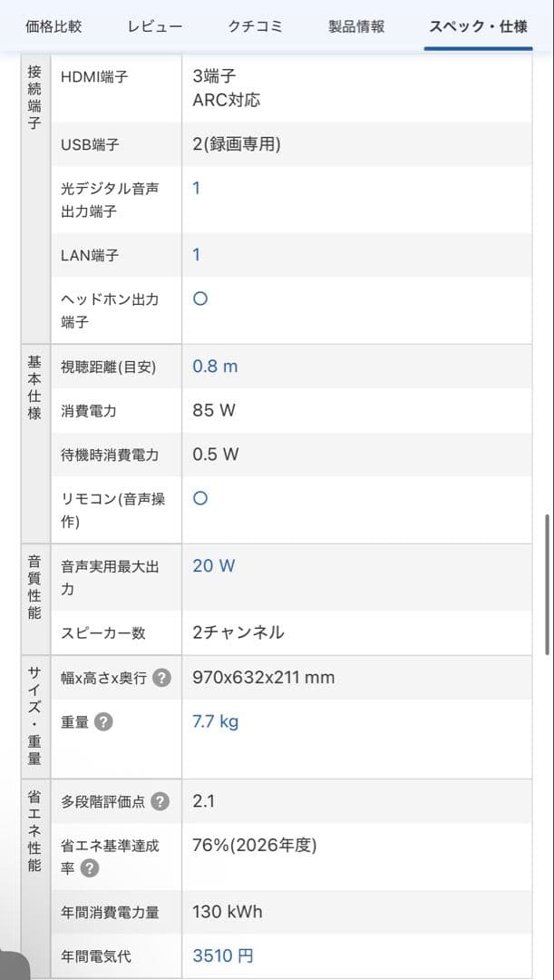Click help icon for 省エネ基準達成率
Screen dimensions: 554x980
click(x=90, y=868)
